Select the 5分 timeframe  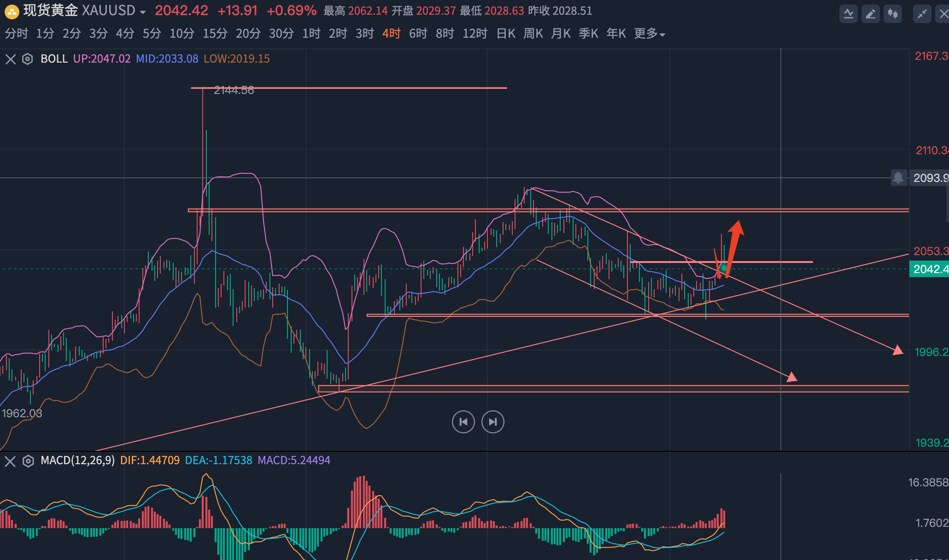152,34
